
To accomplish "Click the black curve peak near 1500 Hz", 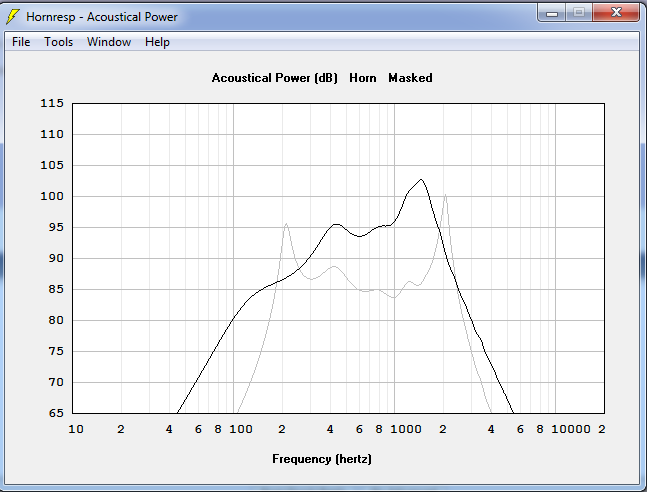I will coord(421,180).
